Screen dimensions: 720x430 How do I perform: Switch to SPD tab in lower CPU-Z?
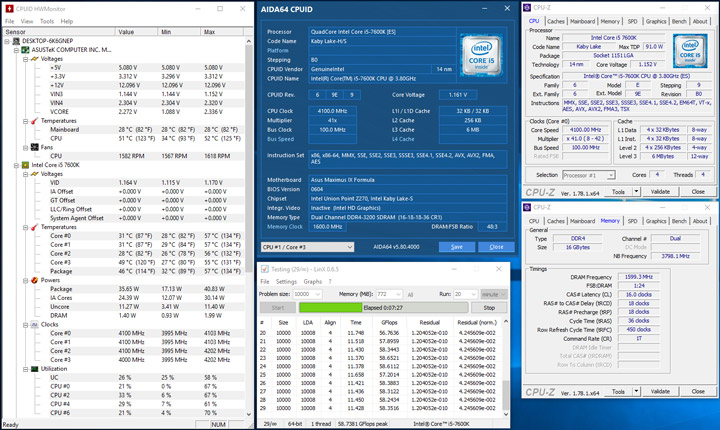(632, 221)
